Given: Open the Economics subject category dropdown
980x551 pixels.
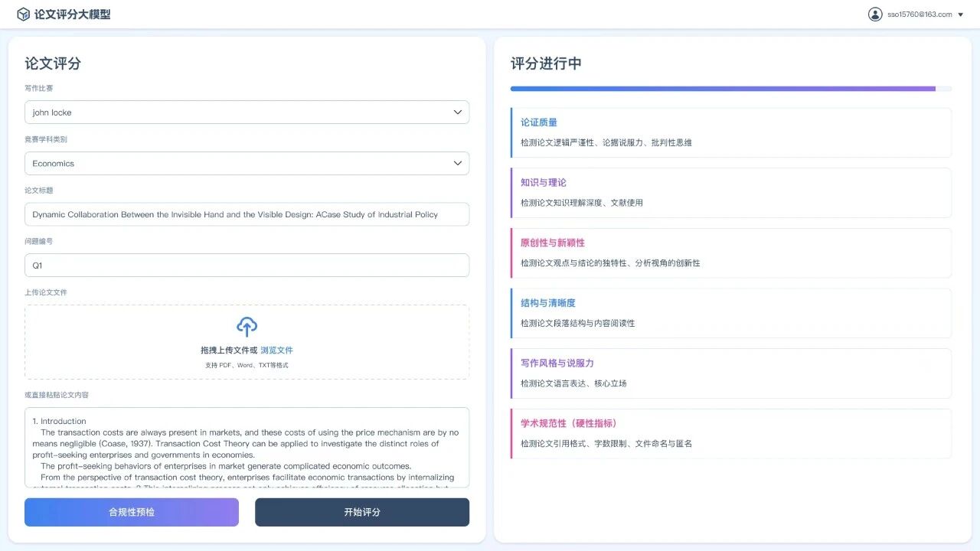Looking at the screenshot, I should pyautogui.click(x=247, y=163).
